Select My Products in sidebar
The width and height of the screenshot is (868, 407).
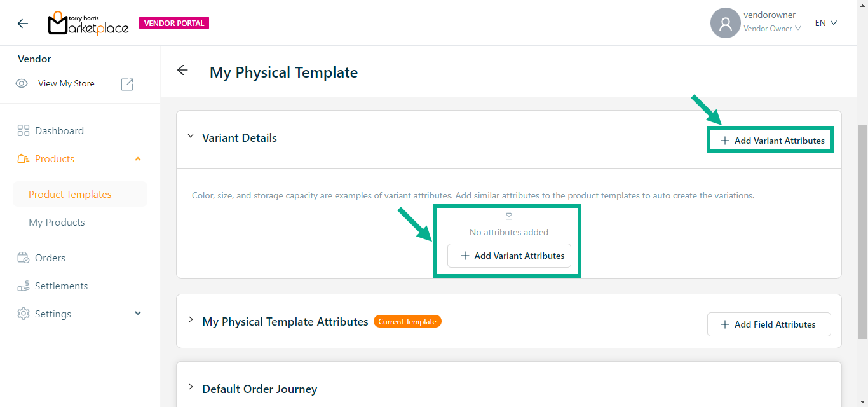point(57,223)
